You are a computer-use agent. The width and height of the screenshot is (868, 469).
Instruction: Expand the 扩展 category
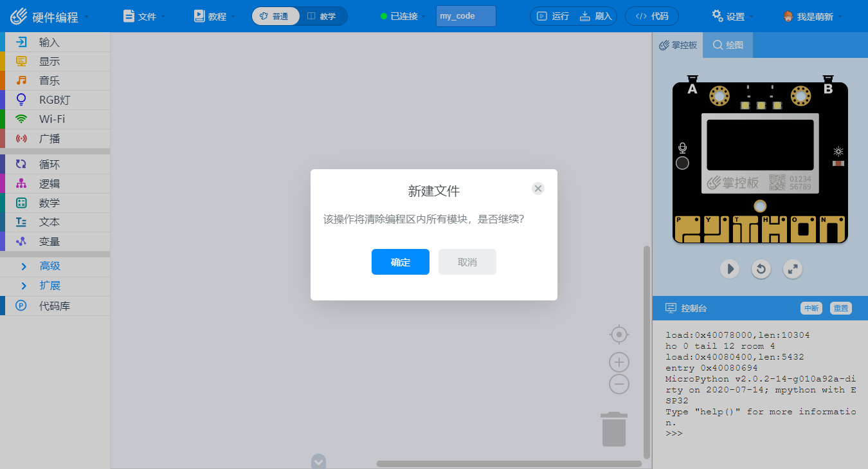tap(55, 286)
